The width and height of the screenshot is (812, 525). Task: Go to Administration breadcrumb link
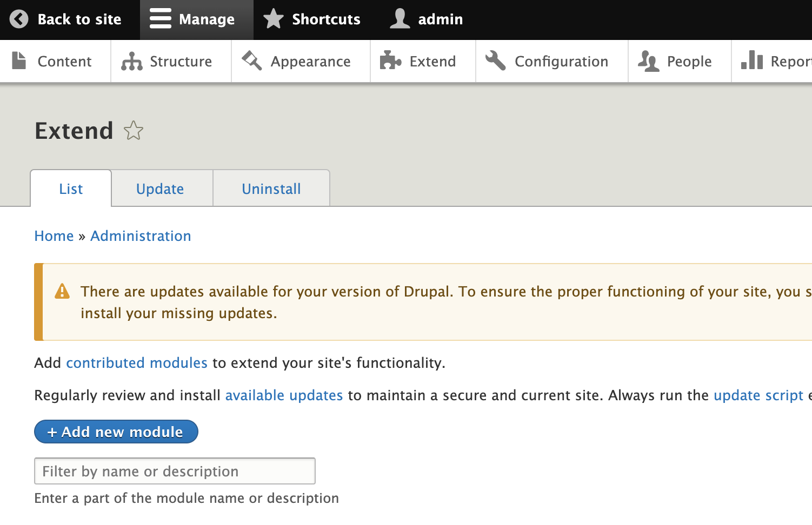coord(141,236)
